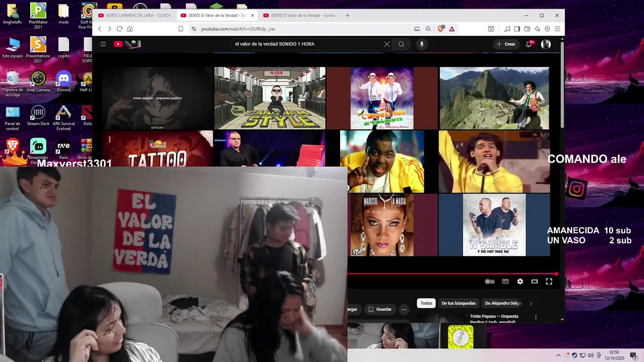Click the Instagram icon in stream overlay
Viewport: 644px width, 362px height.
coord(577,189)
